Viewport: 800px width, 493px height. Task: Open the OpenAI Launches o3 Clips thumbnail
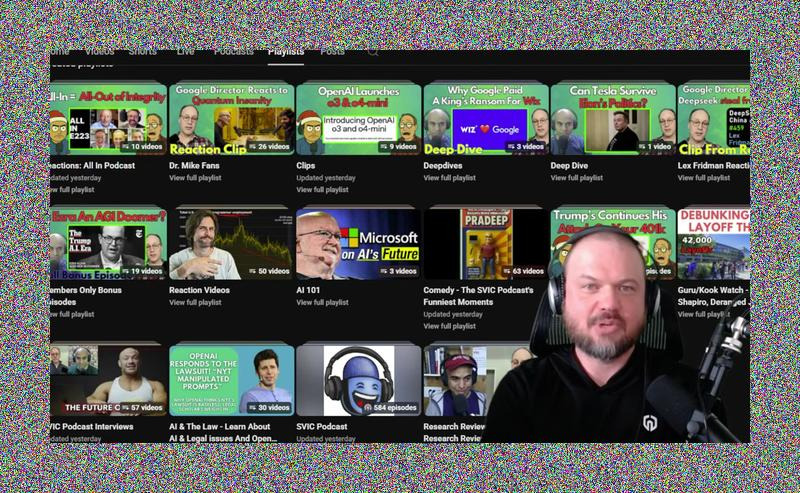pos(359,119)
